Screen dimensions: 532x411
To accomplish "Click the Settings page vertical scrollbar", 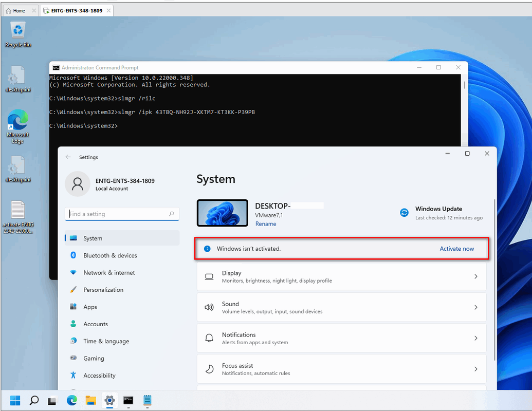I will click(494, 280).
